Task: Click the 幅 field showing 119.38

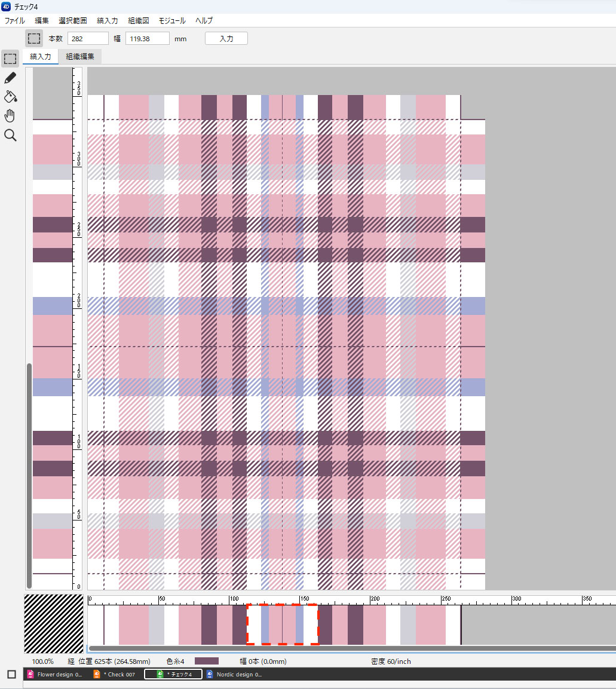Action: [x=148, y=38]
